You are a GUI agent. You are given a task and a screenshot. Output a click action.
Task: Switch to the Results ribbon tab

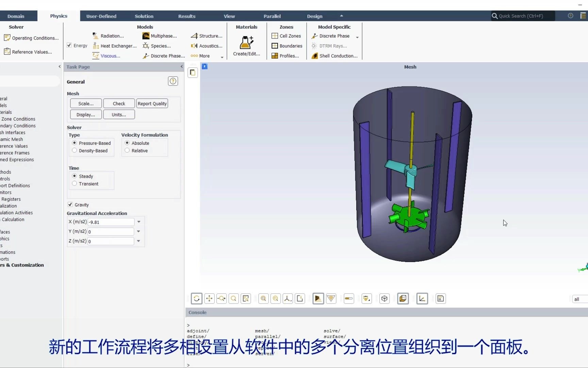[186, 16]
